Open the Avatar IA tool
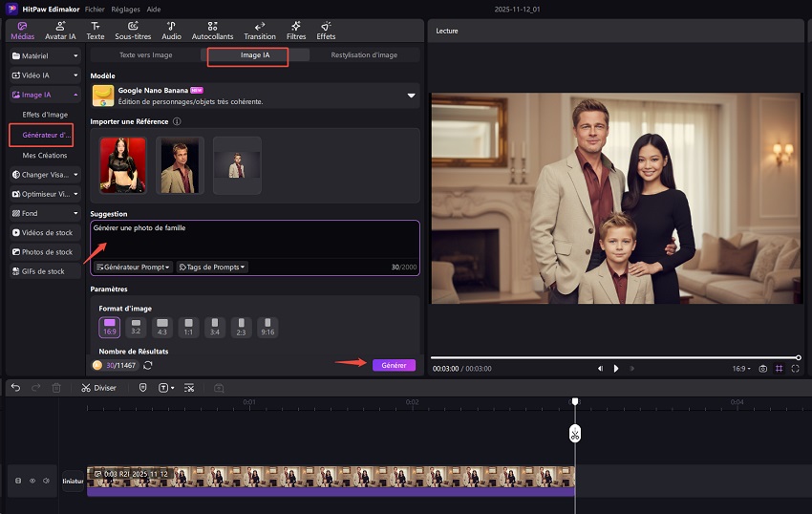This screenshot has width=812, height=514. (60, 31)
